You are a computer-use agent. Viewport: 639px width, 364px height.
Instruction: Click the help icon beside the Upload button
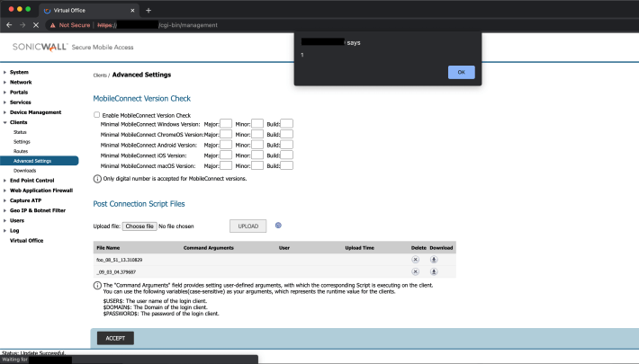[278, 226]
